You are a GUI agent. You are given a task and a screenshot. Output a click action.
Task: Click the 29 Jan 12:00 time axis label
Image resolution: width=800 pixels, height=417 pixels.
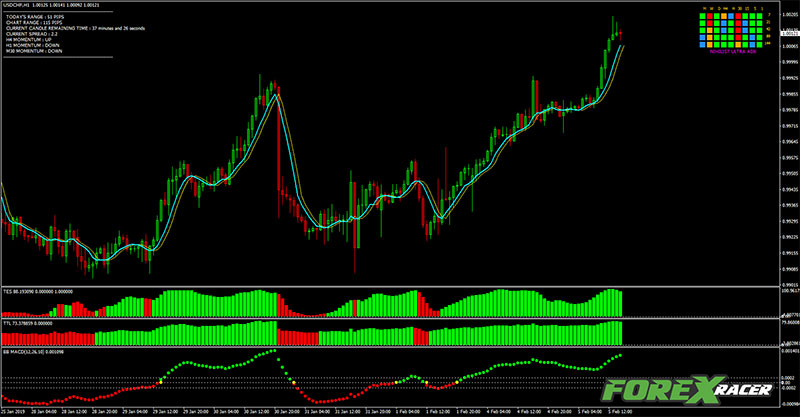[165, 411]
